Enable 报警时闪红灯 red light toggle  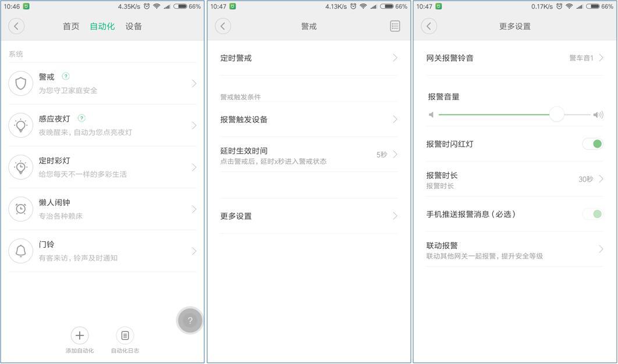[593, 144]
